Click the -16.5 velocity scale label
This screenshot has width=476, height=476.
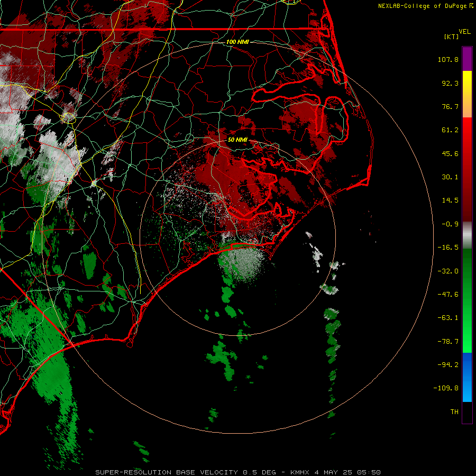click(448, 248)
